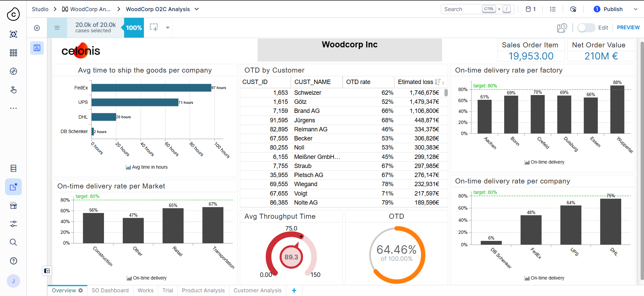Screen dimensions: 644x296
Task: Click the add plus circle icon in the toolbar
Action: [37, 28]
